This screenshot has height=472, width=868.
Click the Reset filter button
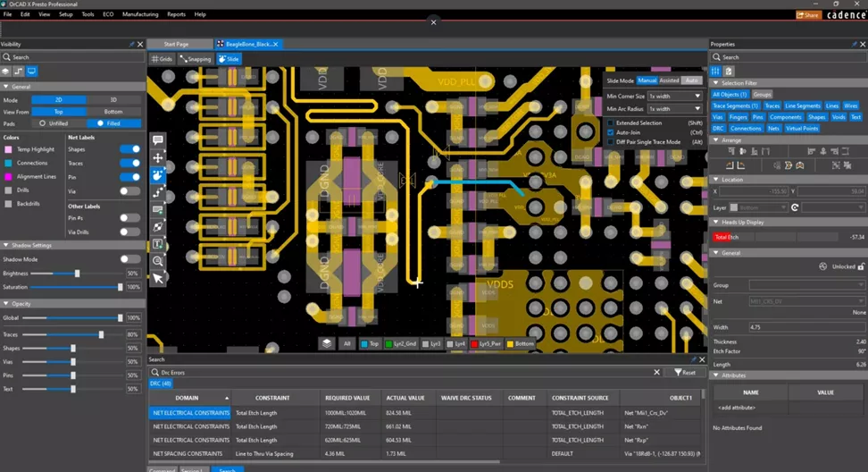click(x=685, y=372)
